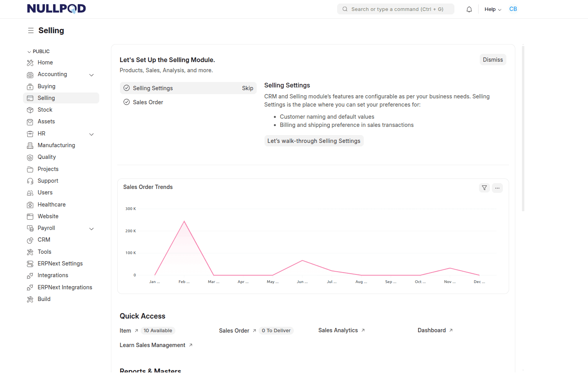
Task: Expand the Payroll sidebar section
Action: pos(91,229)
